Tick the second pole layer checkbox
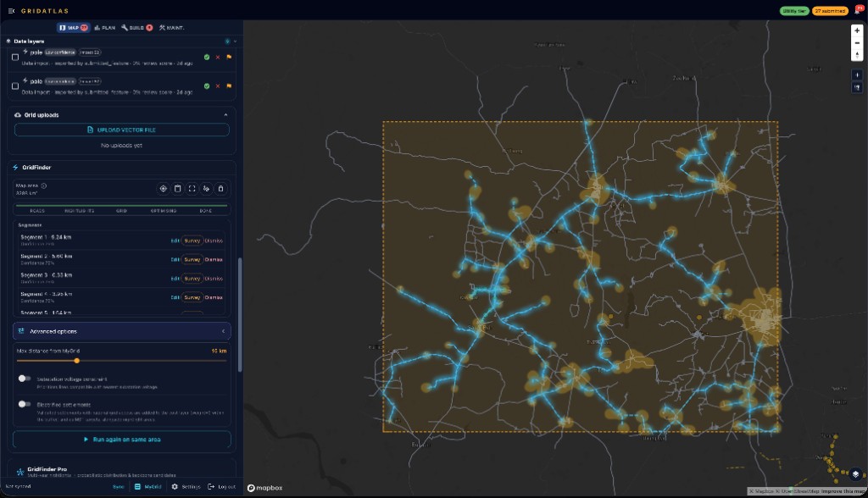868x498 pixels. [x=15, y=86]
